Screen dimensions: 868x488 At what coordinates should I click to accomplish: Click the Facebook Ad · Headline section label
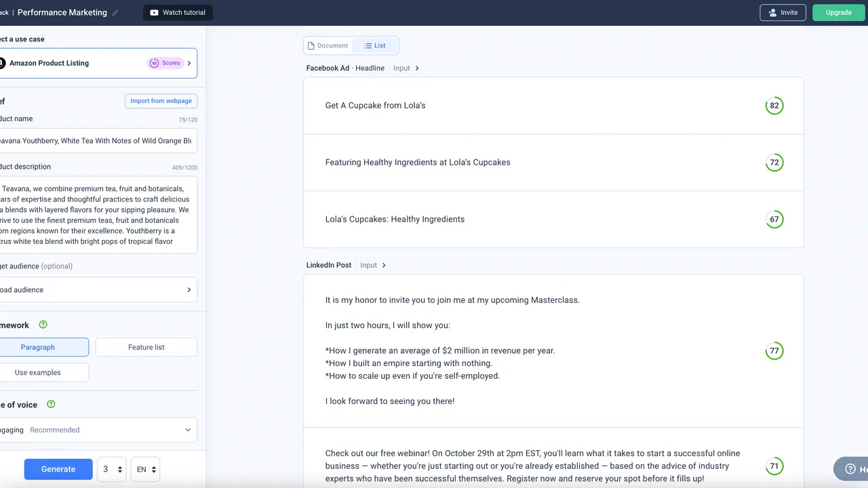[x=345, y=68]
